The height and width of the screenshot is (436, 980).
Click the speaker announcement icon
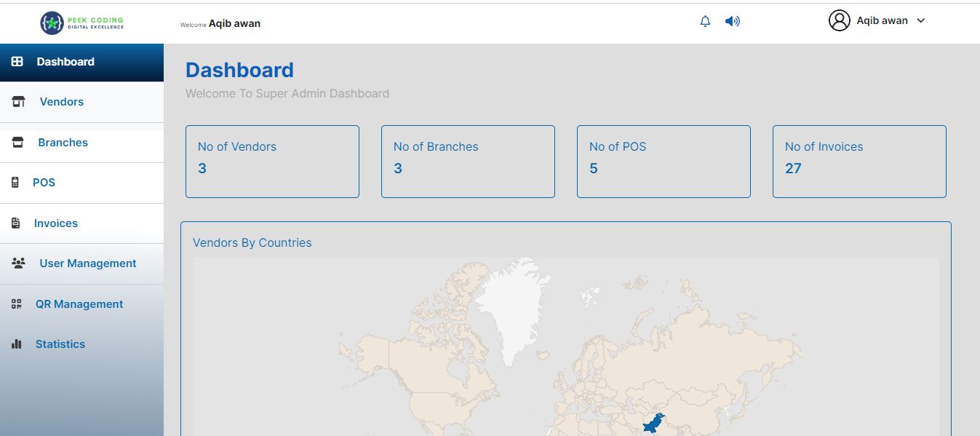[733, 22]
